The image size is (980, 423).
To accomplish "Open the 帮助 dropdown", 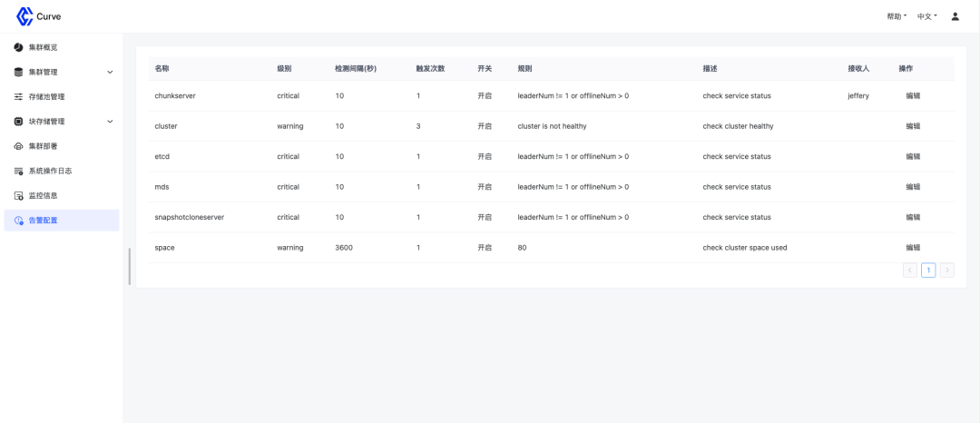I will pyautogui.click(x=897, y=17).
